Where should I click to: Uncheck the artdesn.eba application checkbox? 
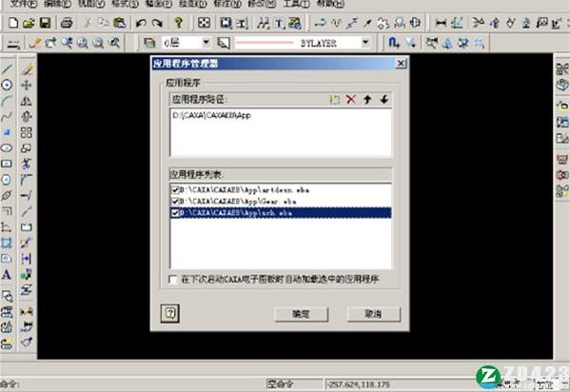[175, 190]
